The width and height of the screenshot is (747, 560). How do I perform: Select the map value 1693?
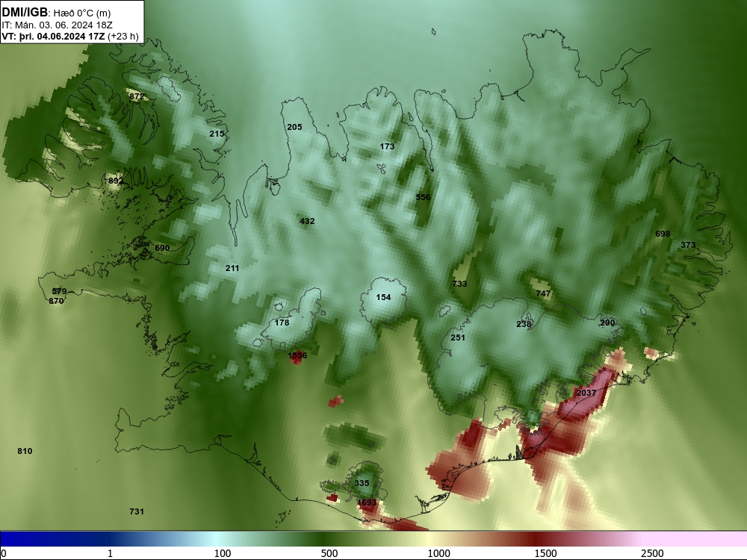pos(367,503)
